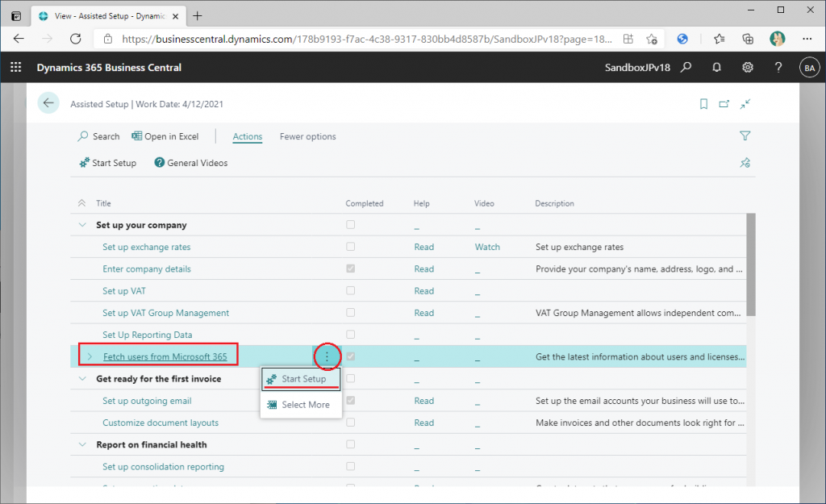The width and height of the screenshot is (826, 504).
Task: Open the browser profile avatar
Action: coord(777,39)
